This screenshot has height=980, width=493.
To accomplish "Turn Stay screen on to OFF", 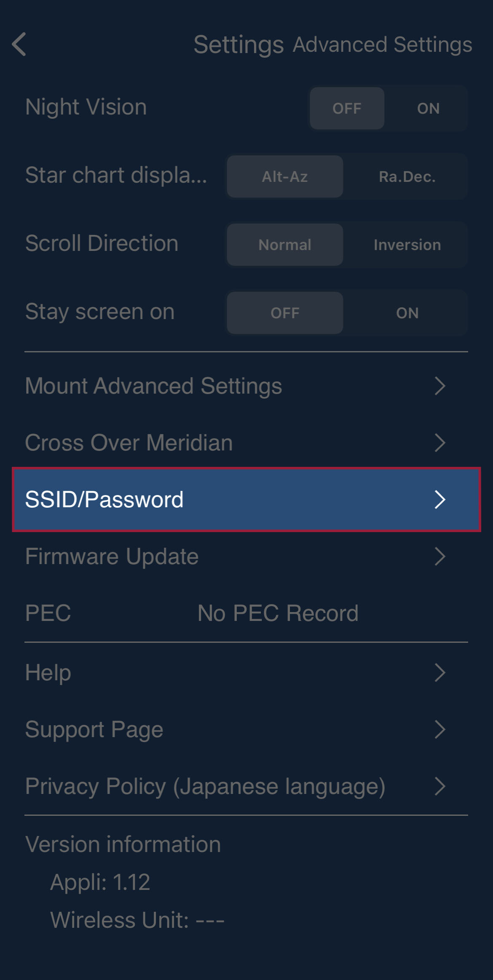I will click(x=285, y=313).
